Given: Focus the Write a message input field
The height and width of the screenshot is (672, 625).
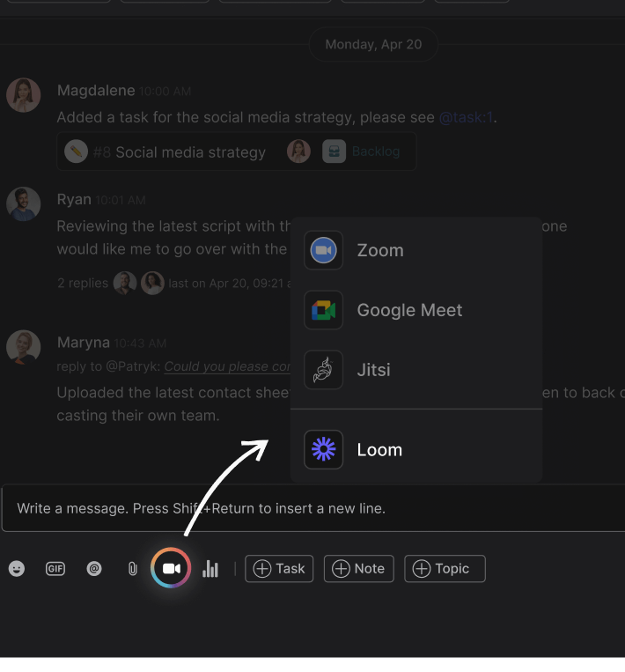Looking at the screenshot, I should coord(313,508).
